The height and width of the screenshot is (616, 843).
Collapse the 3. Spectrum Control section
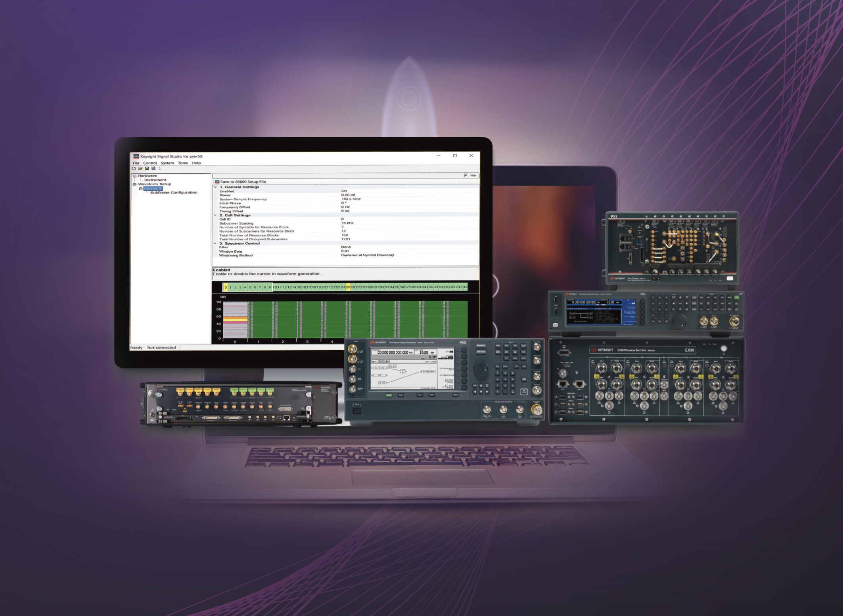(216, 243)
